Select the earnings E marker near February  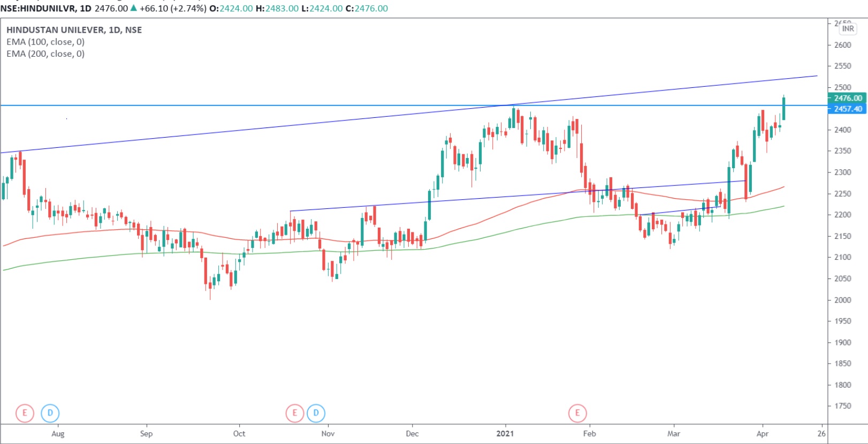[577, 413]
